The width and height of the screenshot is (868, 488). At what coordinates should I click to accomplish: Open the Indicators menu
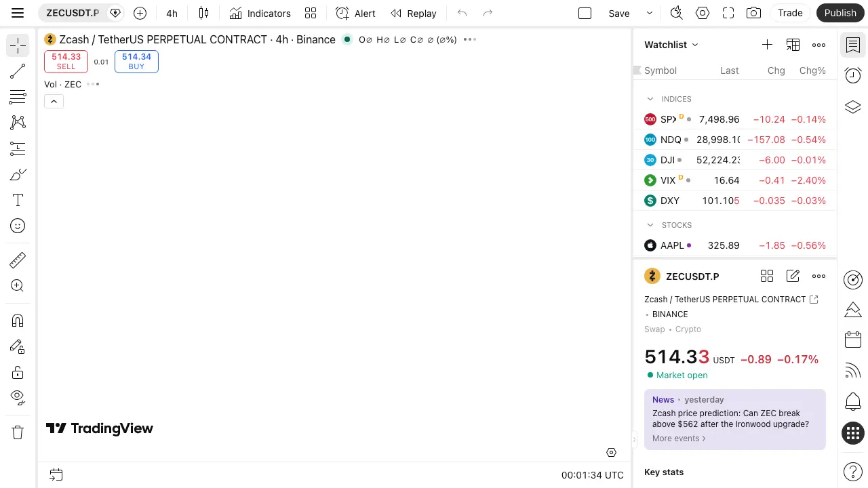(260, 13)
